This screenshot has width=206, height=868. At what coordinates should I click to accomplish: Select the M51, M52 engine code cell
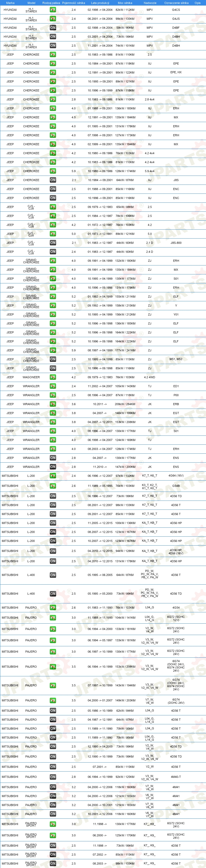point(176,359)
